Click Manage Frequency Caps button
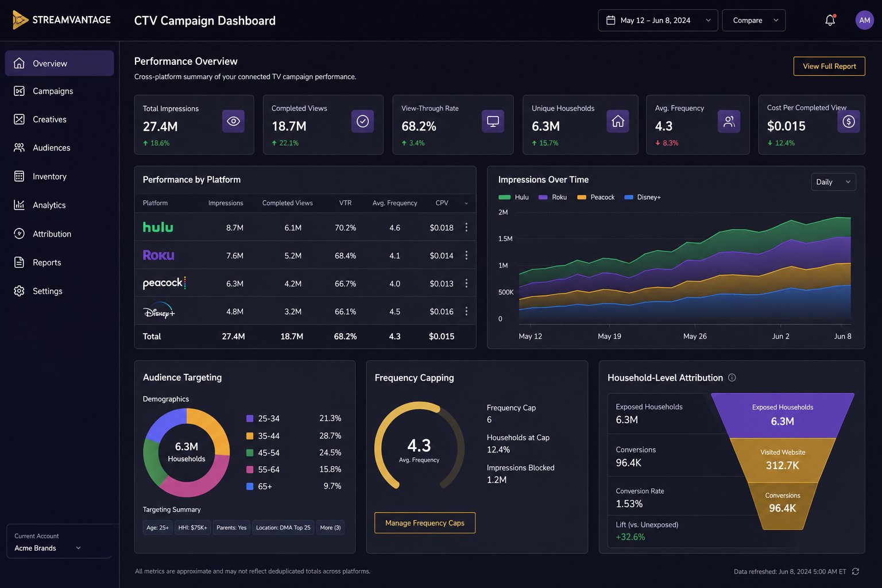 tap(425, 523)
